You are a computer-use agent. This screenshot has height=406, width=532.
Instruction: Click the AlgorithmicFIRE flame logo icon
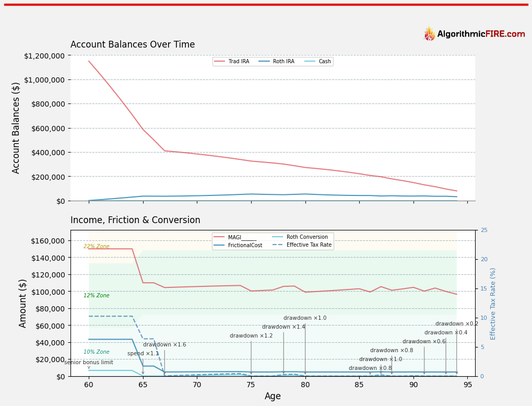(x=430, y=34)
